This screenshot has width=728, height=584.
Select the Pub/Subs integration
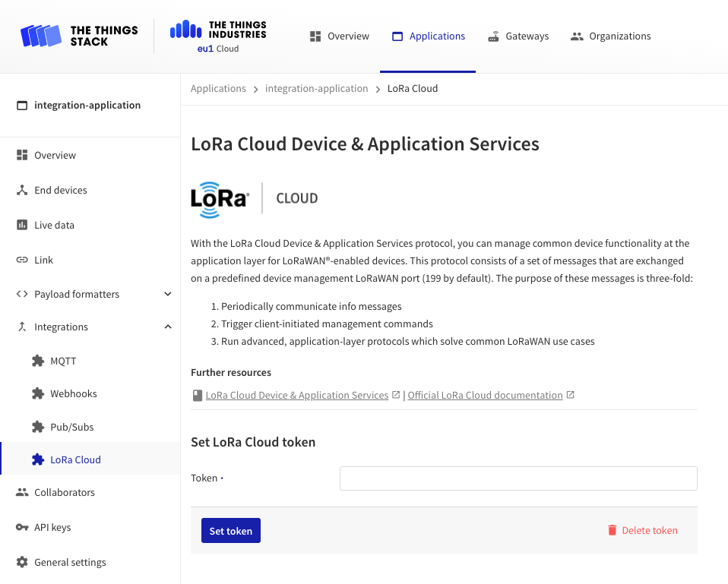point(71,427)
